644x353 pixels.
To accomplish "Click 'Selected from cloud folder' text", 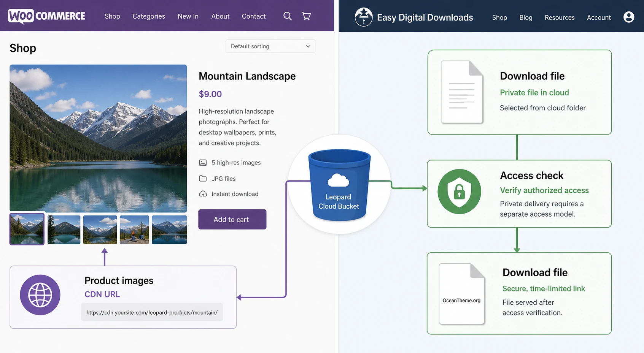I will click(542, 108).
